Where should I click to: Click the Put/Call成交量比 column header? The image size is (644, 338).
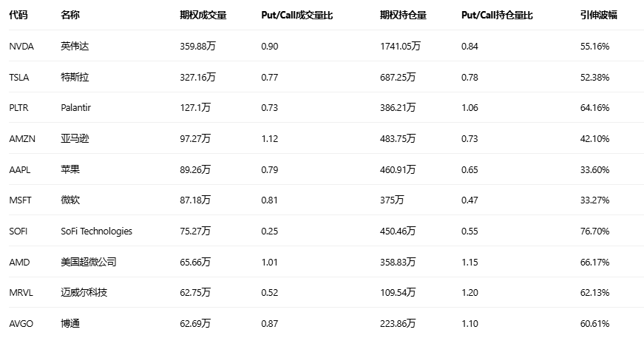pos(297,15)
